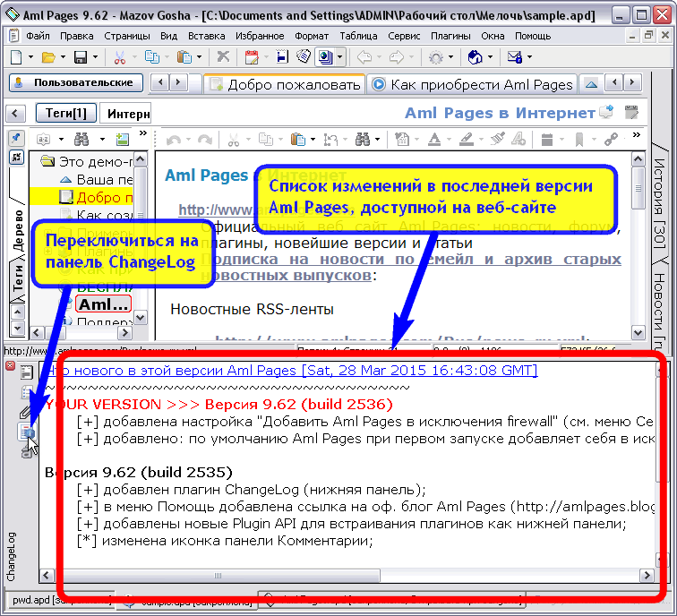Toggle the pin button on tree panel
The height and width of the screenshot is (616, 677).
(x=16, y=138)
